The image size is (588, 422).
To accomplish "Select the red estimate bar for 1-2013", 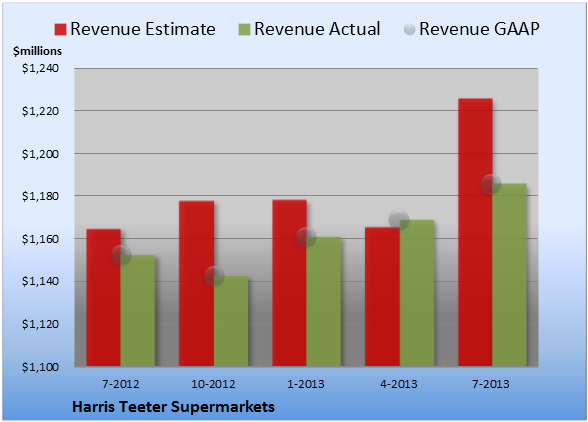I will (290, 283).
